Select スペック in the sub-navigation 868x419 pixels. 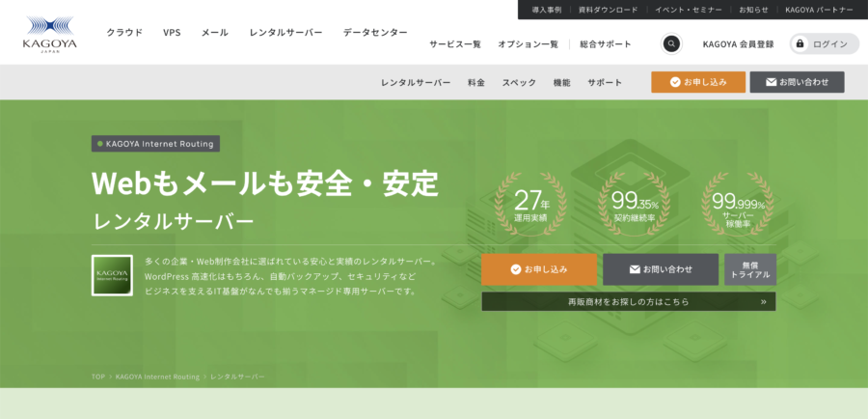pyautogui.click(x=519, y=83)
